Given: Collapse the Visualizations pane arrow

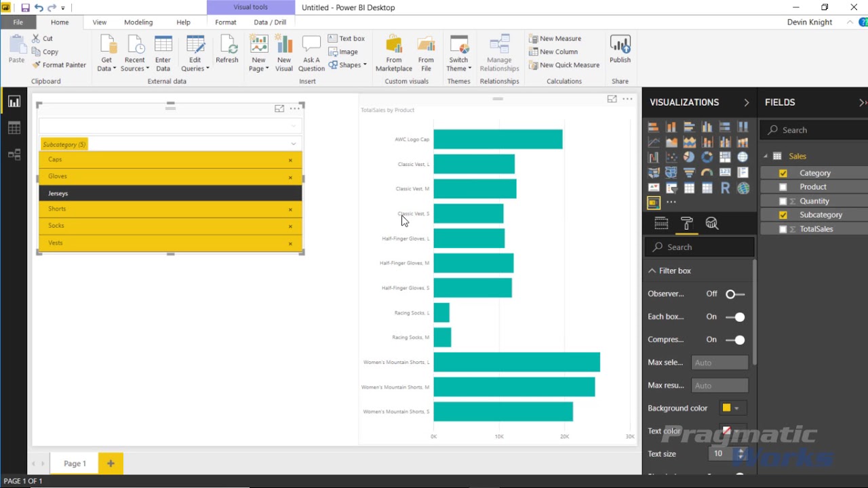Looking at the screenshot, I should (x=746, y=102).
